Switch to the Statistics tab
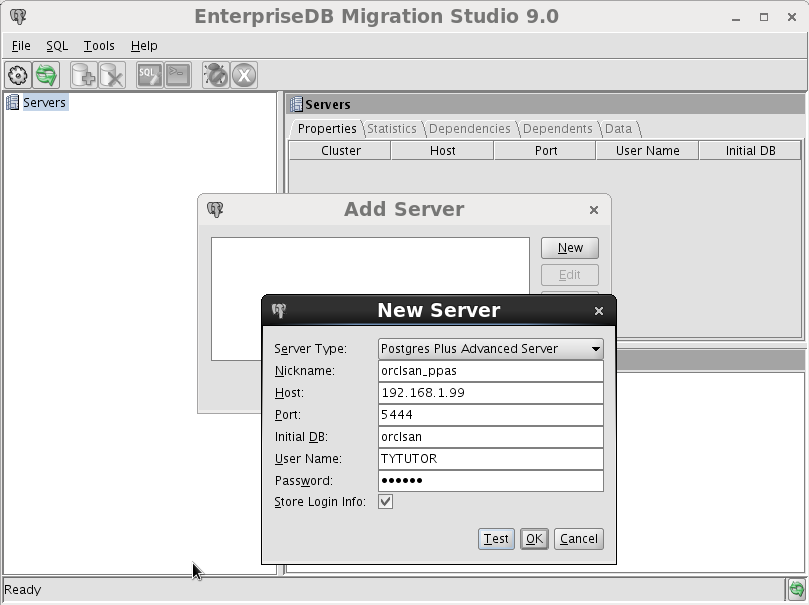 point(391,129)
